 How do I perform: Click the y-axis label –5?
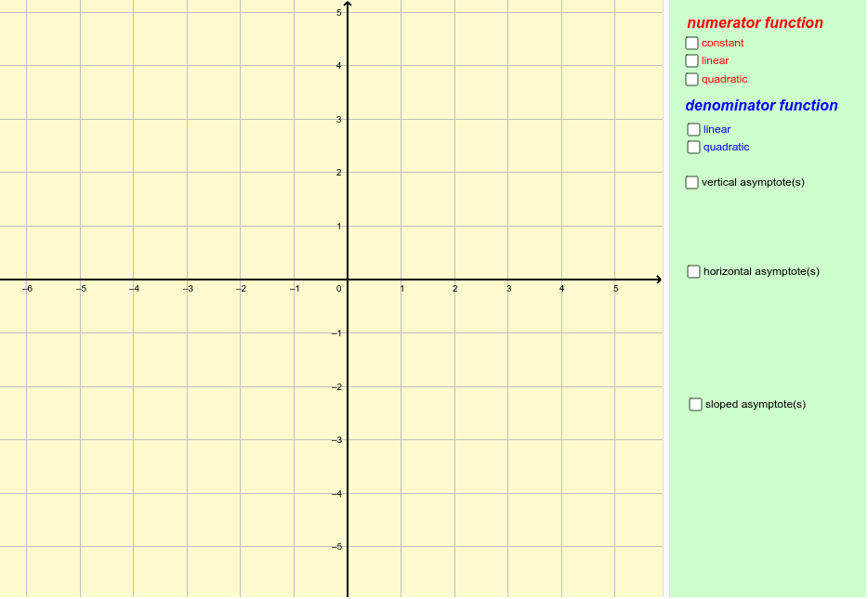337,547
